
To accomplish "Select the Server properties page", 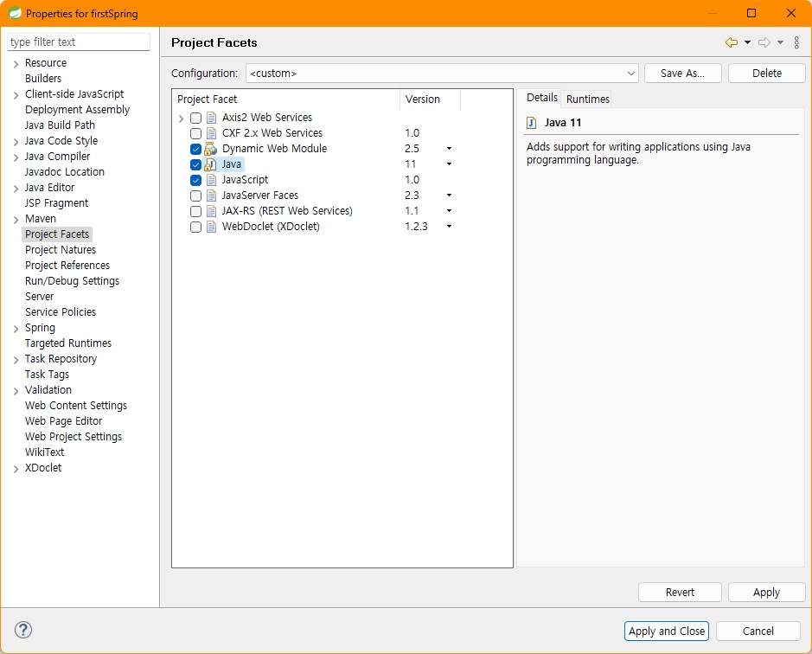I will (40, 297).
